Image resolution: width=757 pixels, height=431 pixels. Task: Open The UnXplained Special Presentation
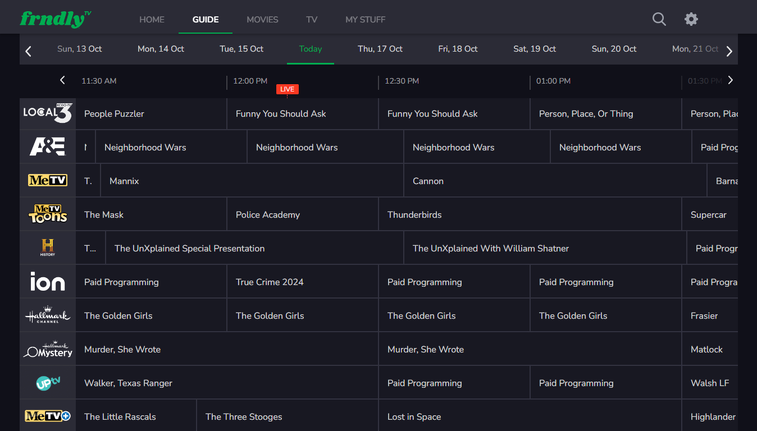tap(254, 248)
